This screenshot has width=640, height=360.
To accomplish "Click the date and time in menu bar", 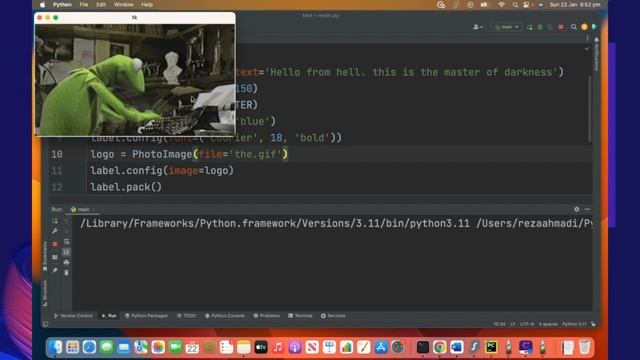I will tap(575, 4).
